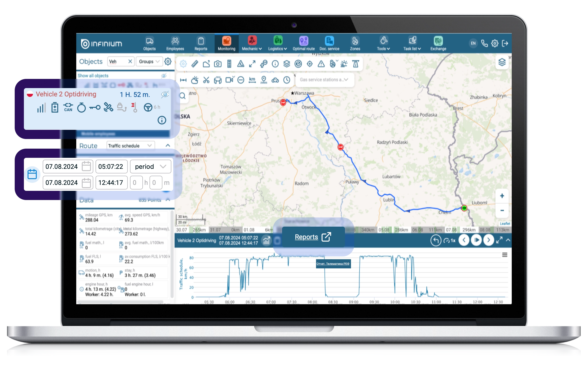Click the scissors icon in second toolbar row
The image size is (588, 367).
(x=206, y=80)
